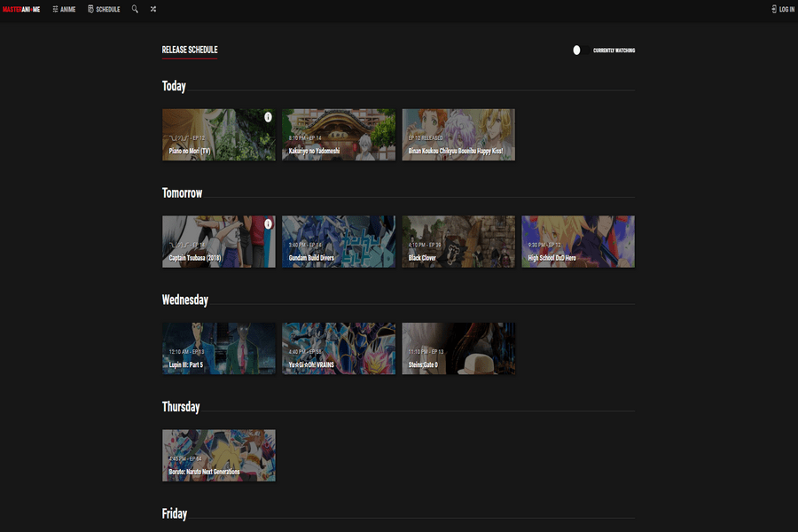Open Binan Koukou Chikyuu Boueibu Happy Kiss! card
The width and height of the screenshot is (798, 532).
[458, 135]
